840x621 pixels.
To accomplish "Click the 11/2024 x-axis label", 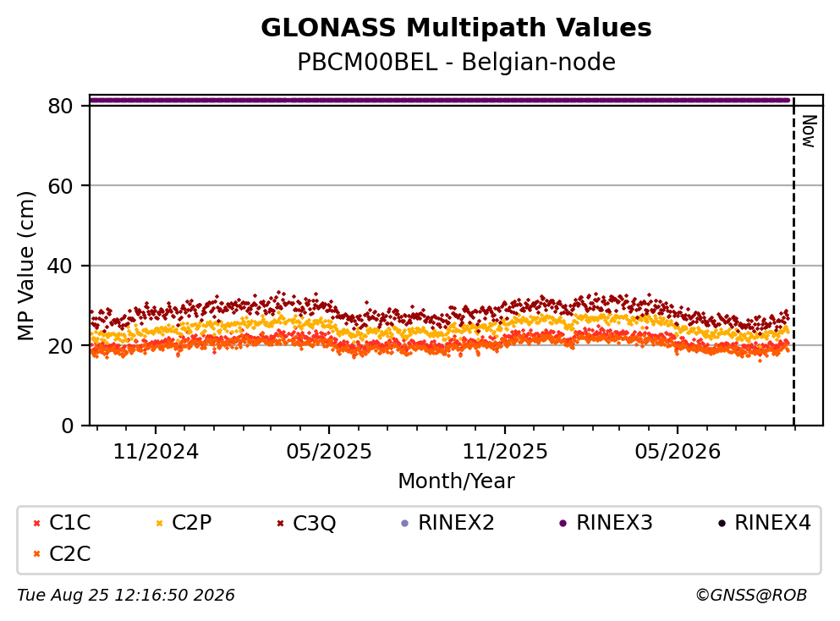I will click(x=156, y=452).
